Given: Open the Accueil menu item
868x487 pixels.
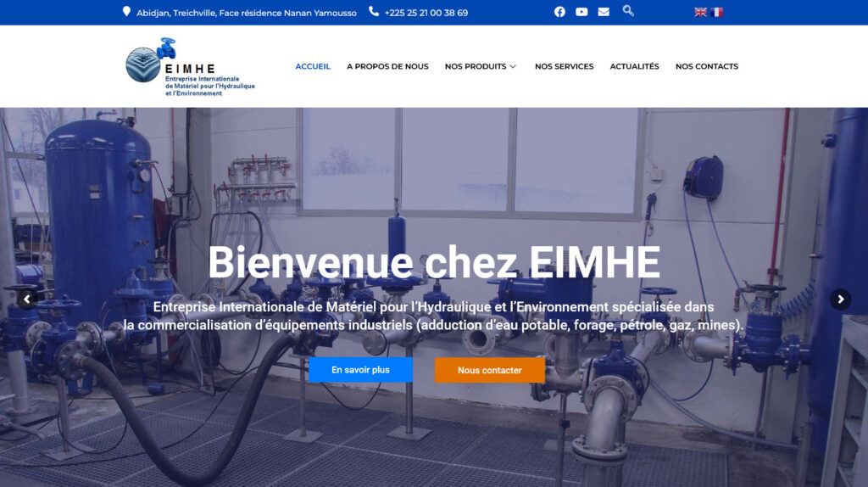Looking at the screenshot, I should (313, 66).
